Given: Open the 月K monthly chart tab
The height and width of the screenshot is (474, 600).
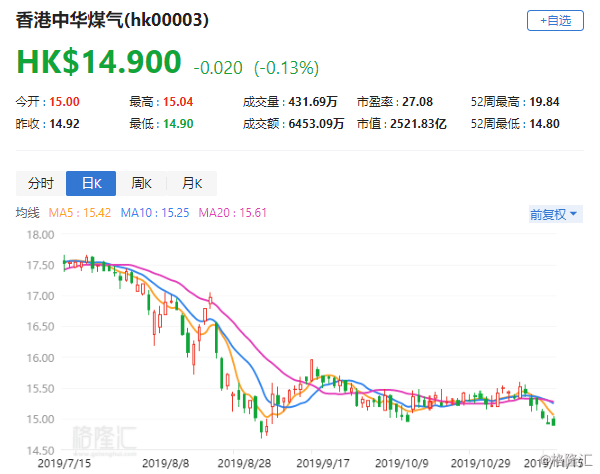Looking at the screenshot, I should pos(192,183).
